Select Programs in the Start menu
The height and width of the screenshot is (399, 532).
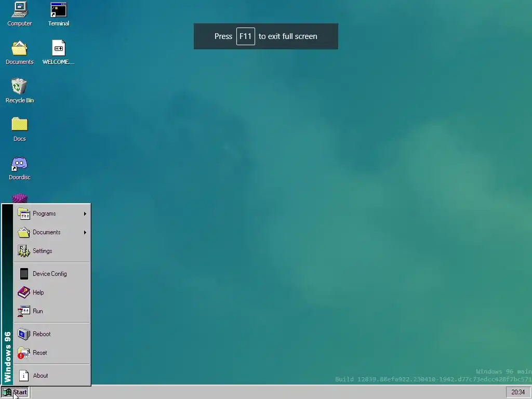coord(52,214)
